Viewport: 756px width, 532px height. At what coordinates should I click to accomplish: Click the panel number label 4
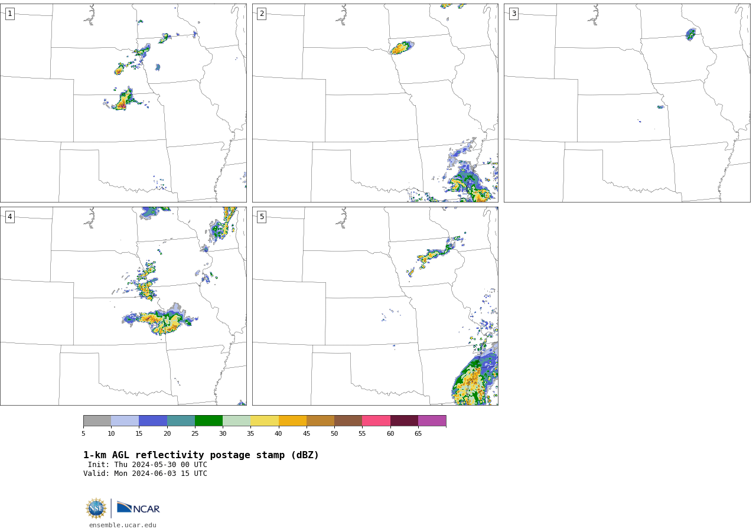tap(9, 217)
